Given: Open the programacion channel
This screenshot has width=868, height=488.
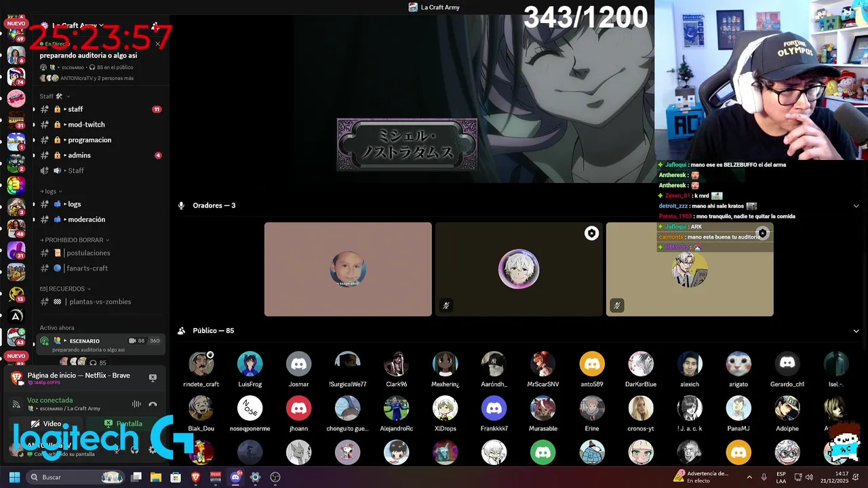Looking at the screenshot, I should click(100, 140).
